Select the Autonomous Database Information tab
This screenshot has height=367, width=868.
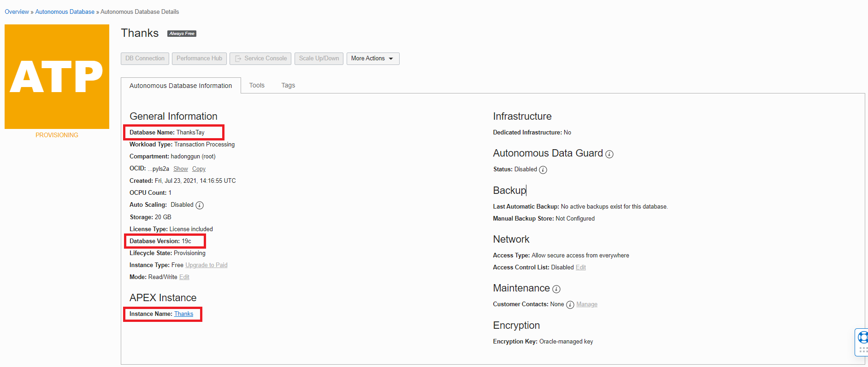click(181, 86)
